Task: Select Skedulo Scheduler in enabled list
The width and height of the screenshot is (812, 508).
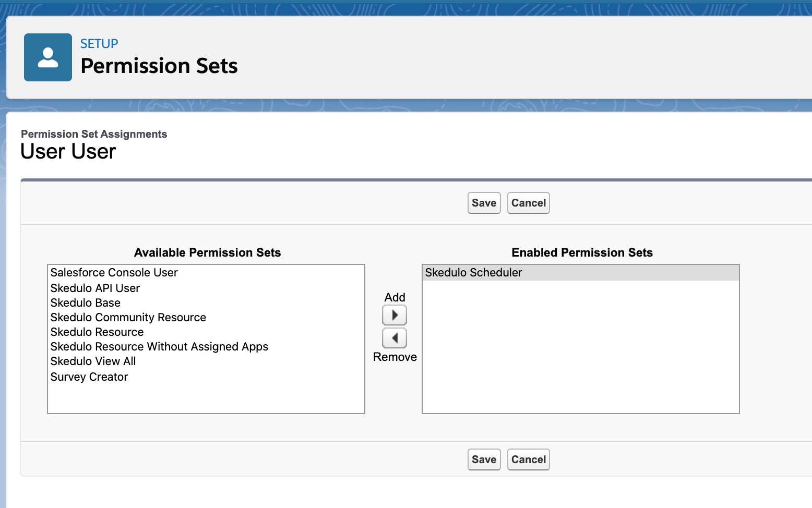Action: point(472,272)
